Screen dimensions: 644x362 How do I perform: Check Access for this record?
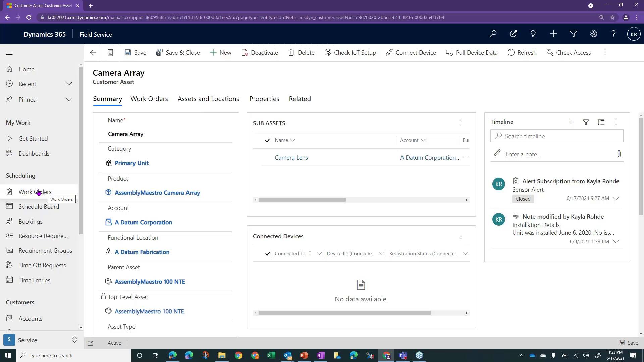click(x=569, y=52)
